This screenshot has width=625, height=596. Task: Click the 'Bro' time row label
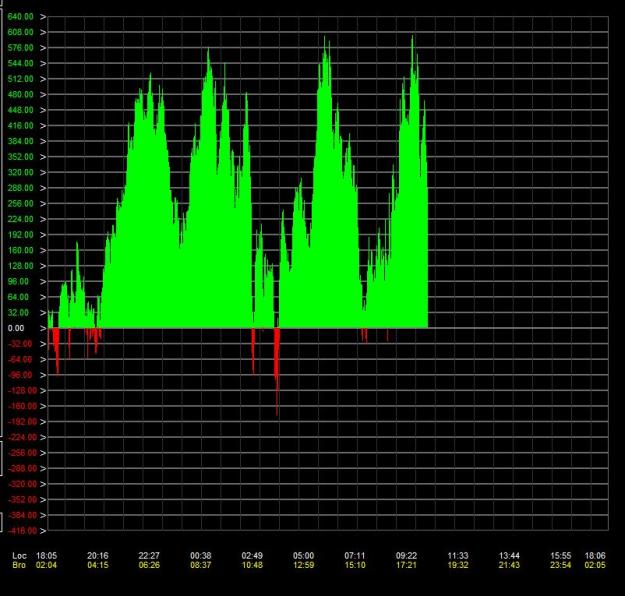point(19,565)
